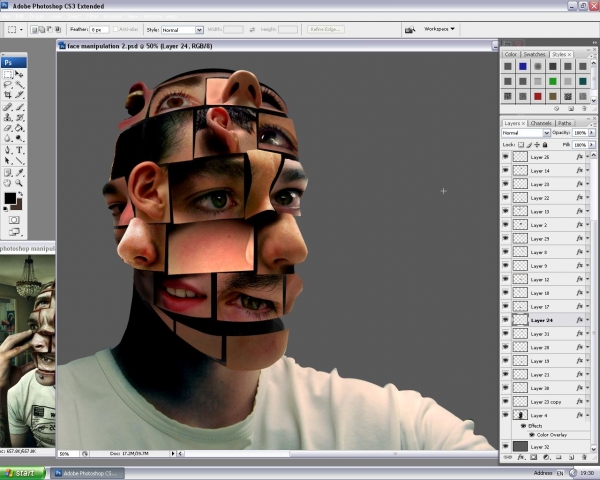Viewport: 600px width, 480px height.
Task: Add a layer mask
Action: pos(533,457)
